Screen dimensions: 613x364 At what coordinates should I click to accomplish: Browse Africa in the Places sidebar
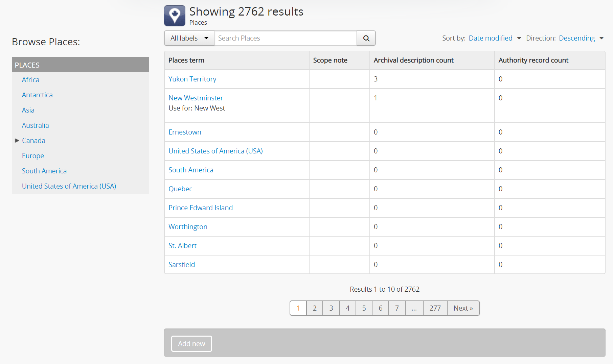tap(30, 80)
